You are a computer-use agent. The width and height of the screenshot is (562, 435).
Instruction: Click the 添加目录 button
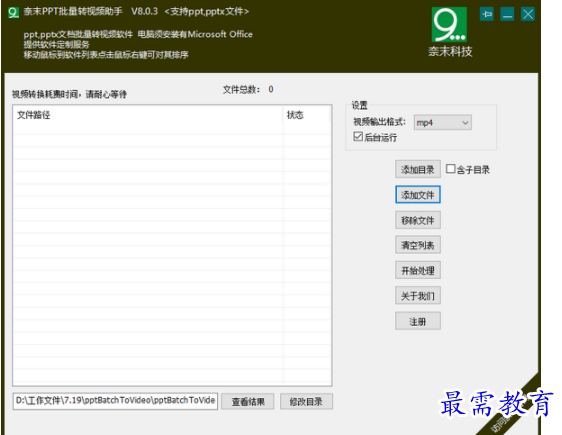(418, 169)
